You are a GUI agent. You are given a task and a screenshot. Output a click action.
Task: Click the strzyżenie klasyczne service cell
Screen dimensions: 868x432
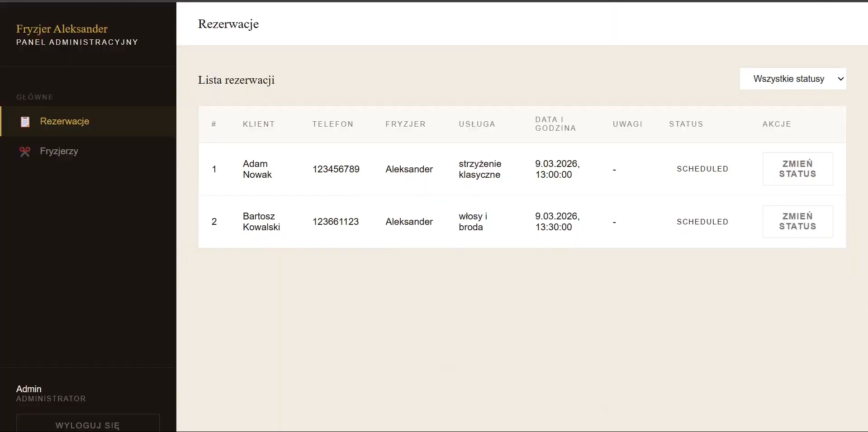point(480,169)
